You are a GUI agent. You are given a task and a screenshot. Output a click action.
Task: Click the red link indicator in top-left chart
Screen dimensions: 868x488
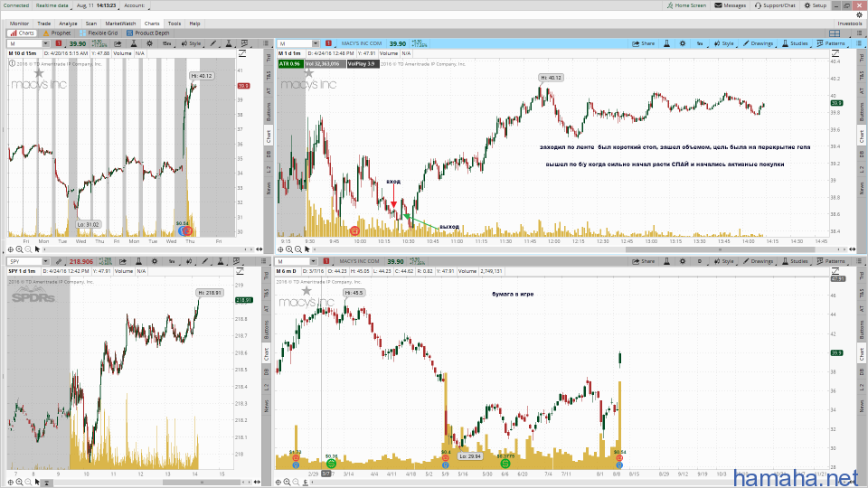click(x=59, y=43)
